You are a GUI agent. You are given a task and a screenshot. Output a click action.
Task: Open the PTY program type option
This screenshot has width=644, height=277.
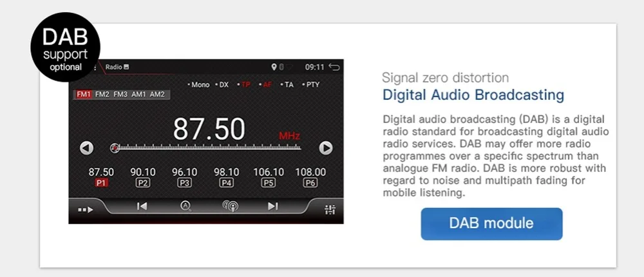tap(310, 84)
